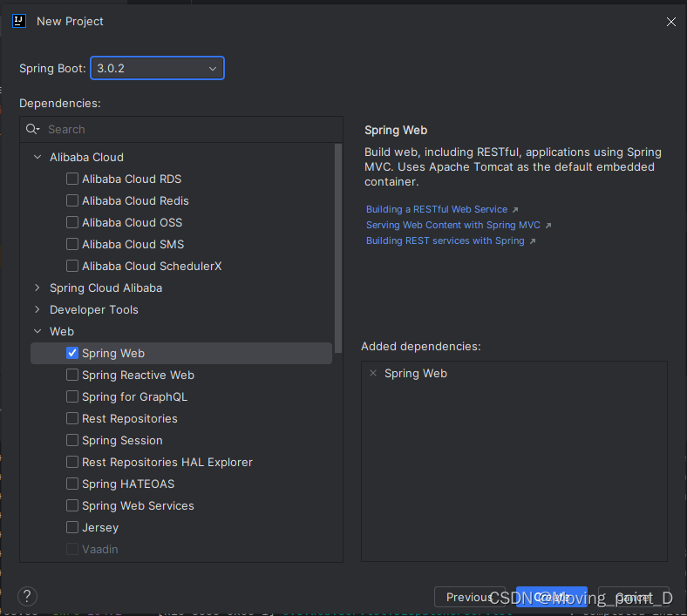Click the Cancel button
687x616 pixels.
pyautogui.click(x=634, y=597)
